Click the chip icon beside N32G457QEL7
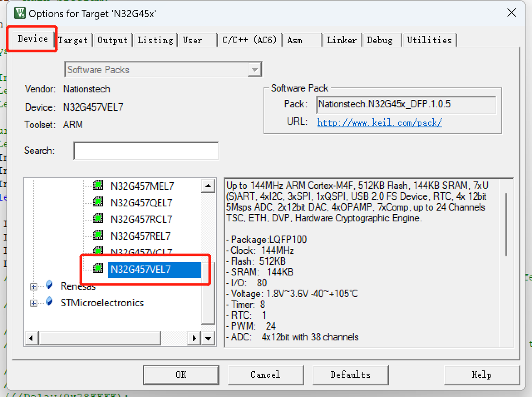This screenshot has height=397, width=532. [98, 202]
